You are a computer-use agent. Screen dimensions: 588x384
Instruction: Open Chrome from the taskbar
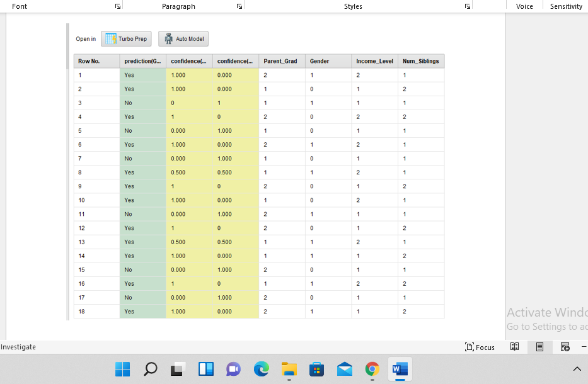[x=372, y=370]
